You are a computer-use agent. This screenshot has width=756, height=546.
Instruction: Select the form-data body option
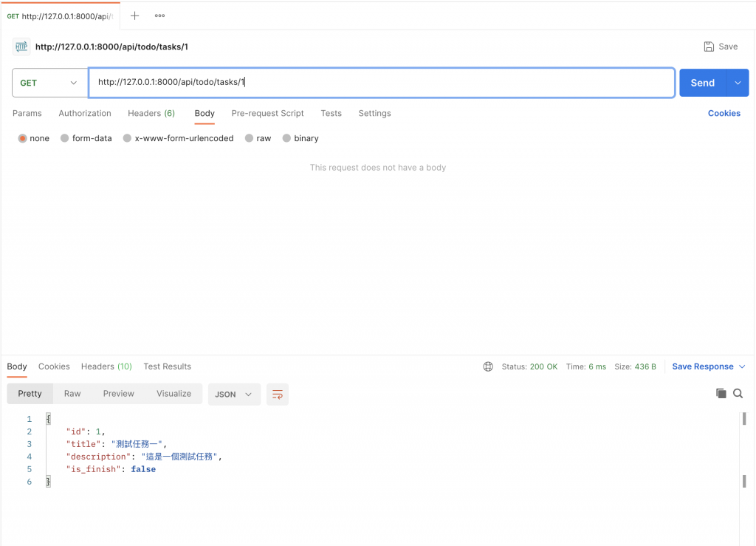pos(65,138)
